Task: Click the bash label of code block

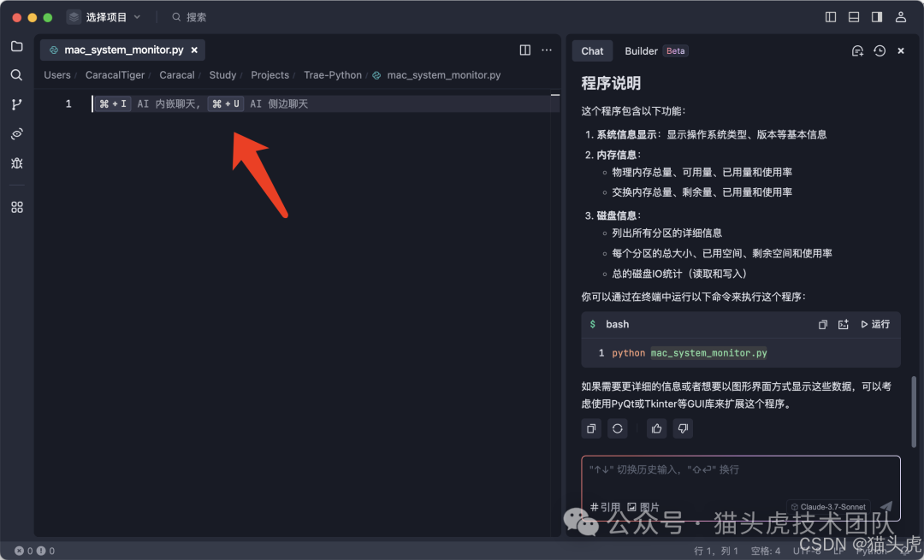Action: tap(617, 325)
